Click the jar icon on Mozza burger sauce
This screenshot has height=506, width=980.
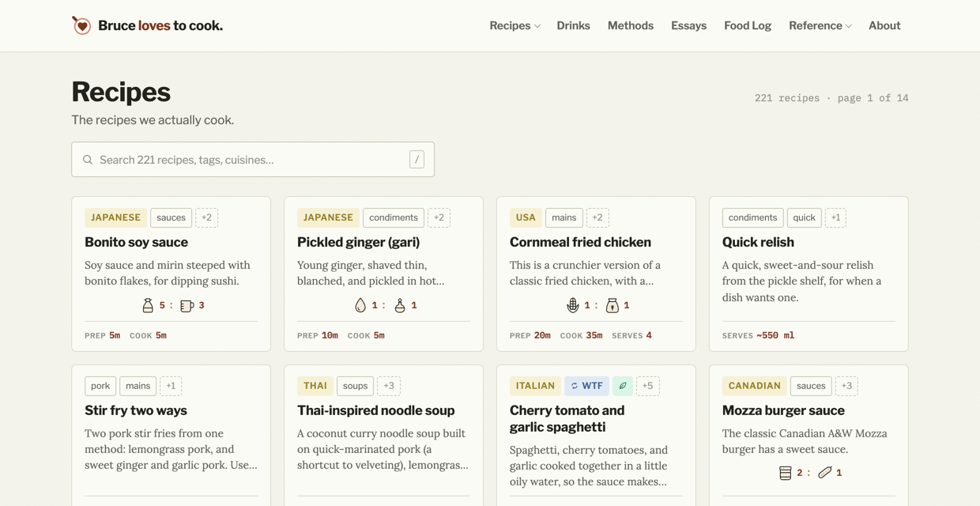tap(785, 473)
